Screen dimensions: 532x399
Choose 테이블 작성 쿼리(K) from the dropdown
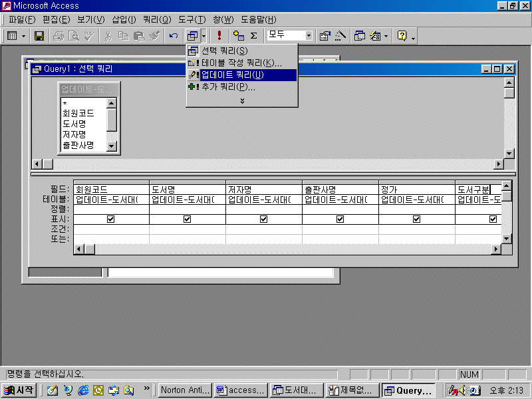pos(242,63)
